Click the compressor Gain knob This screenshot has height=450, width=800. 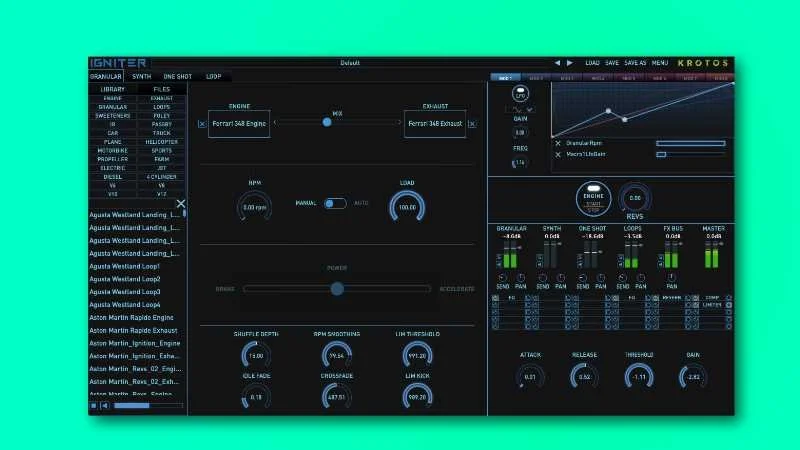pyautogui.click(x=693, y=377)
